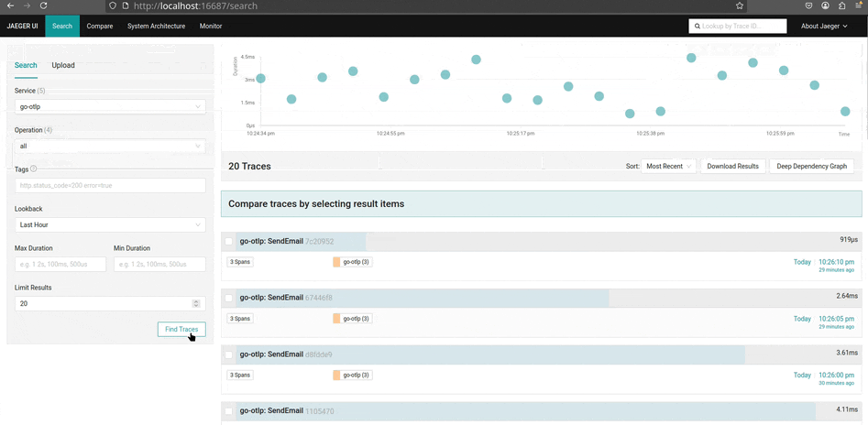Open the browser hamburger menu
The width and height of the screenshot is (868, 425).
pyautogui.click(x=860, y=5)
